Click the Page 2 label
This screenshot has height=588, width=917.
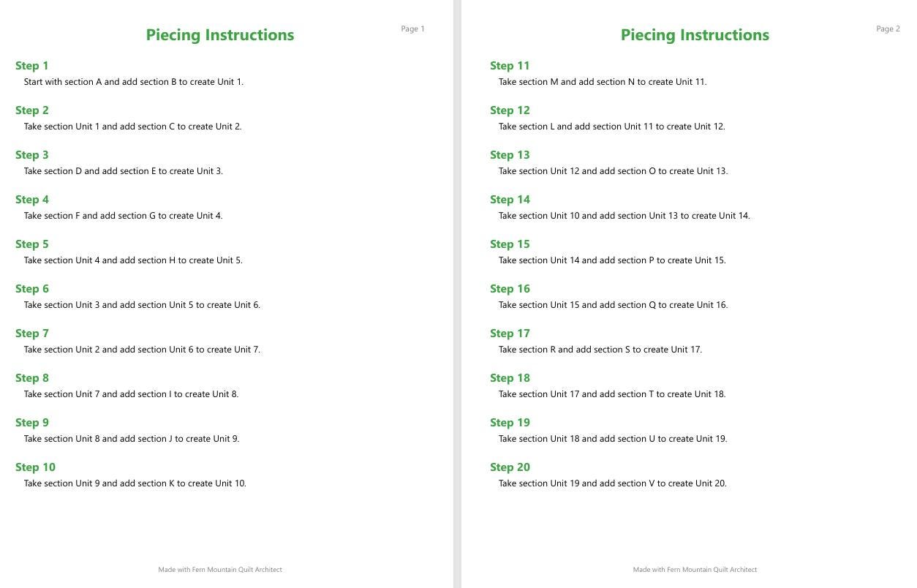click(888, 29)
